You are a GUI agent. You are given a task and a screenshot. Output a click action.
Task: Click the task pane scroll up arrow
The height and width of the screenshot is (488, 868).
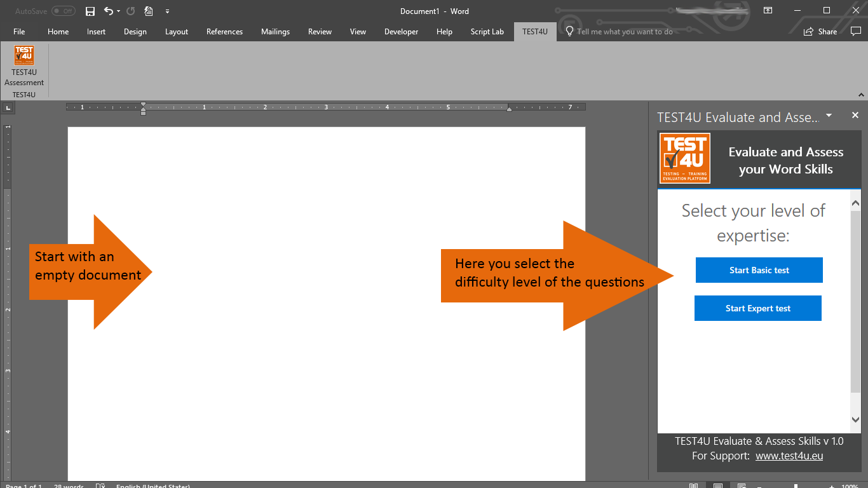tap(855, 203)
